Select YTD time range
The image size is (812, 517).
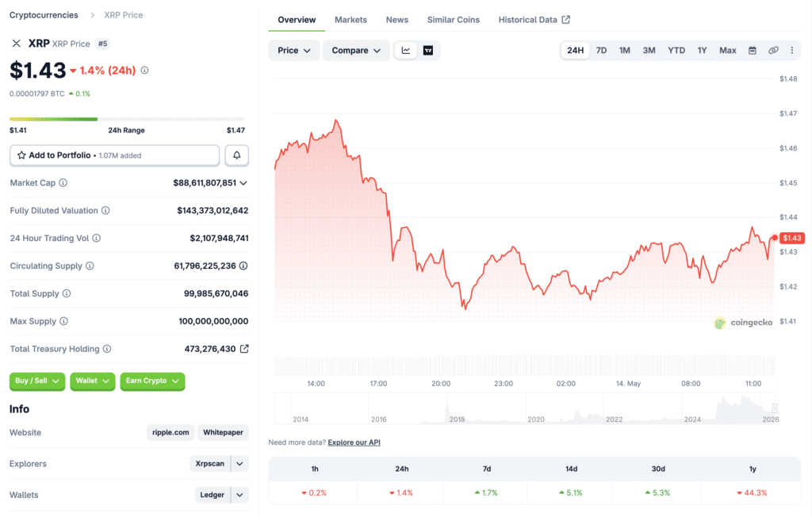pos(676,50)
